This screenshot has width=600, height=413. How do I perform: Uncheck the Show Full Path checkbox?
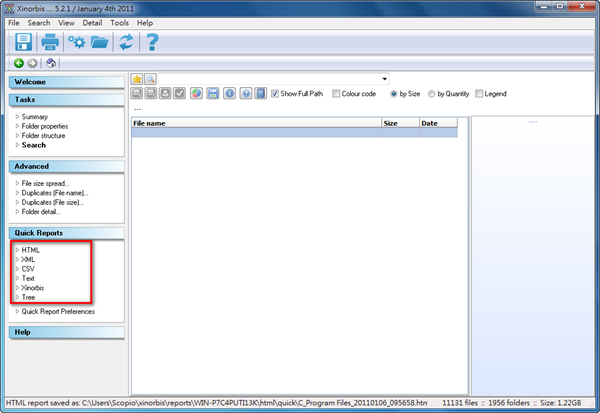275,94
